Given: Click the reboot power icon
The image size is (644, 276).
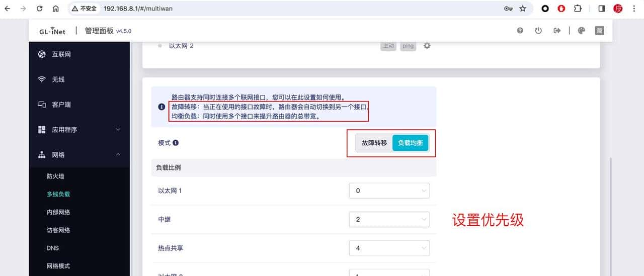Looking at the screenshot, I should (x=538, y=31).
